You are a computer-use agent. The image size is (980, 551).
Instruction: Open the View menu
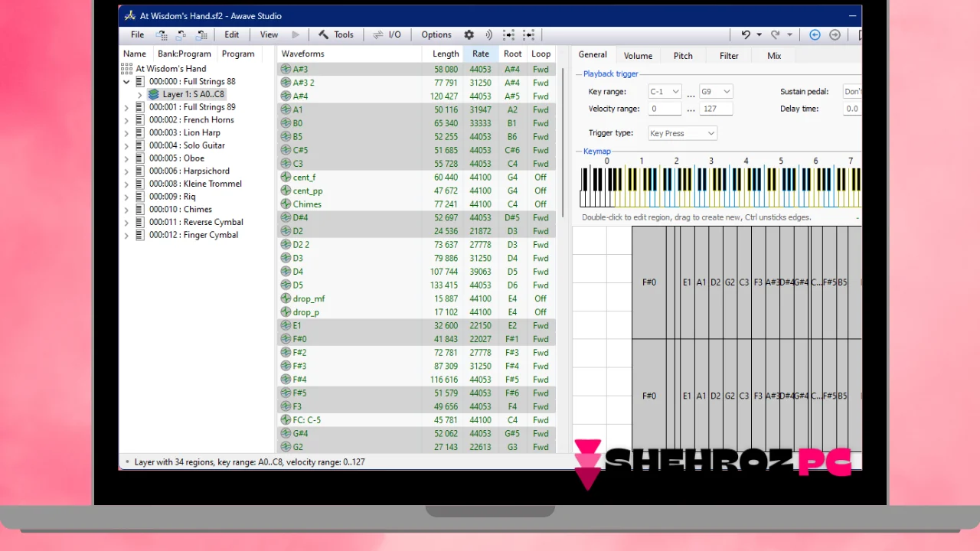269,34
